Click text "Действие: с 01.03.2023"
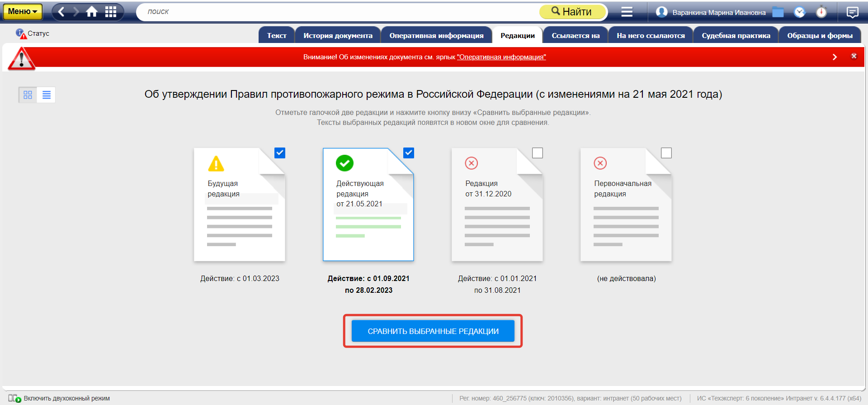Screen dimensions: 868x405 pos(240,278)
